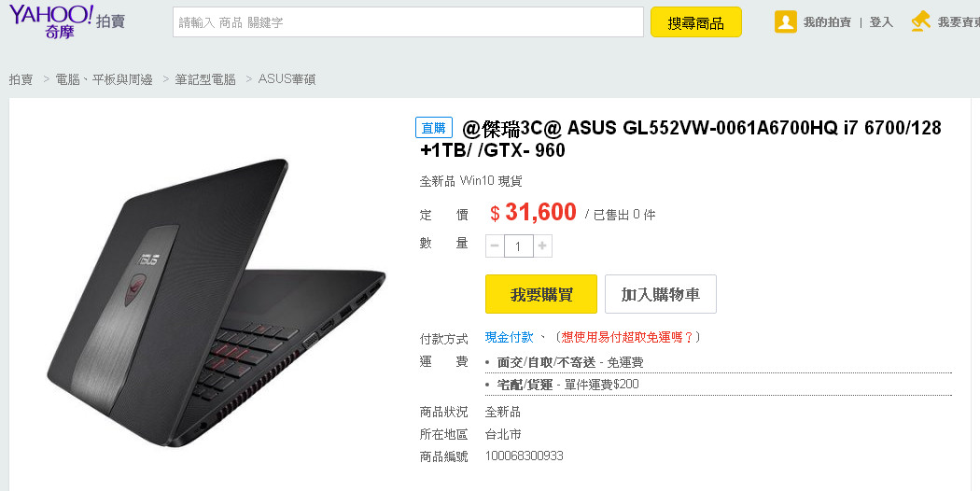Click the red 想使用易付超取免運嗎 link

point(627,337)
